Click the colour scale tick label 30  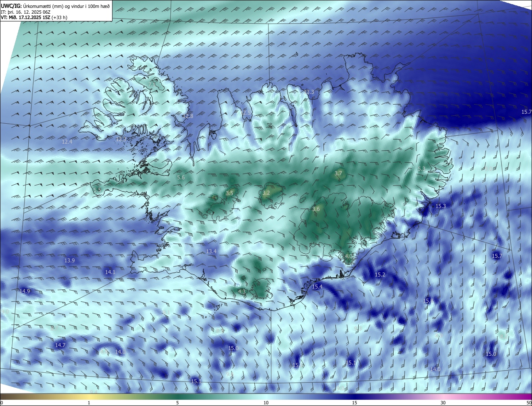(x=443, y=403)
